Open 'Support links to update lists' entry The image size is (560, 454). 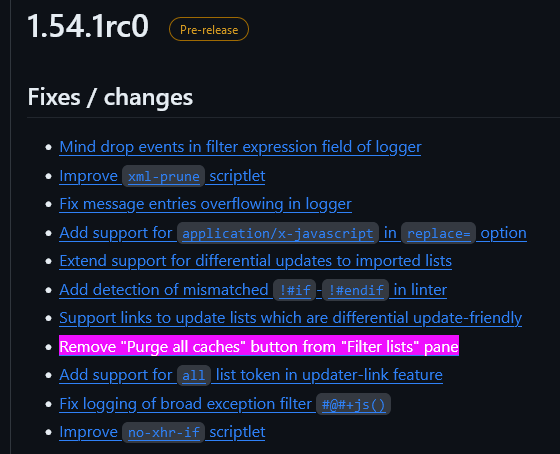(x=290, y=318)
